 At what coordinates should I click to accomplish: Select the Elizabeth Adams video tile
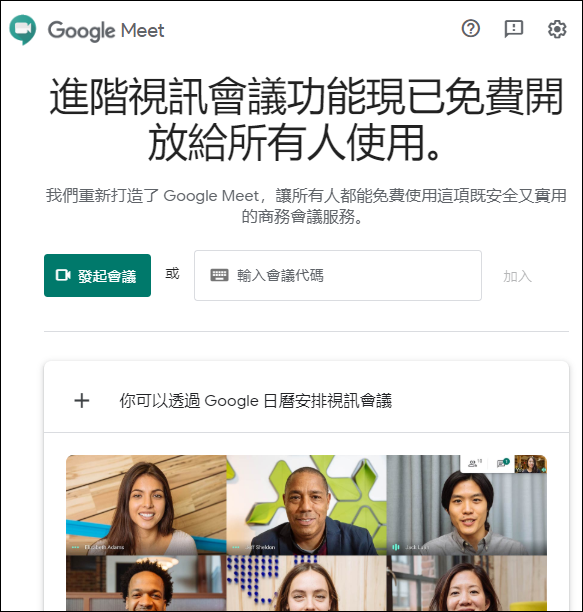(x=146, y=505)
